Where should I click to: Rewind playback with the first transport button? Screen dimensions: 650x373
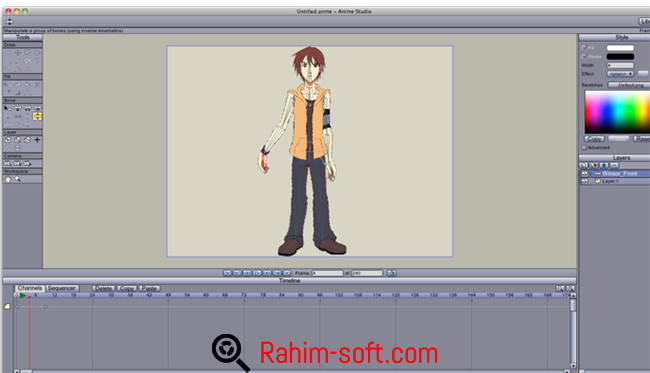(227, 273)
